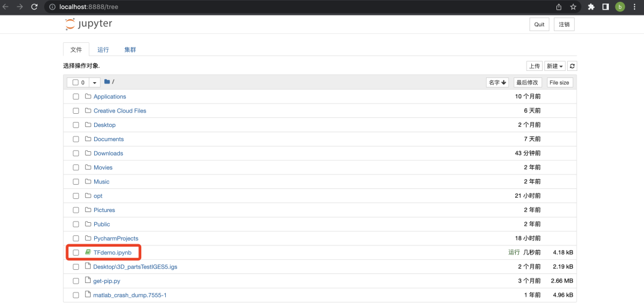
Task: Click the share page icon in address bar
Action: tap(559, 7)
